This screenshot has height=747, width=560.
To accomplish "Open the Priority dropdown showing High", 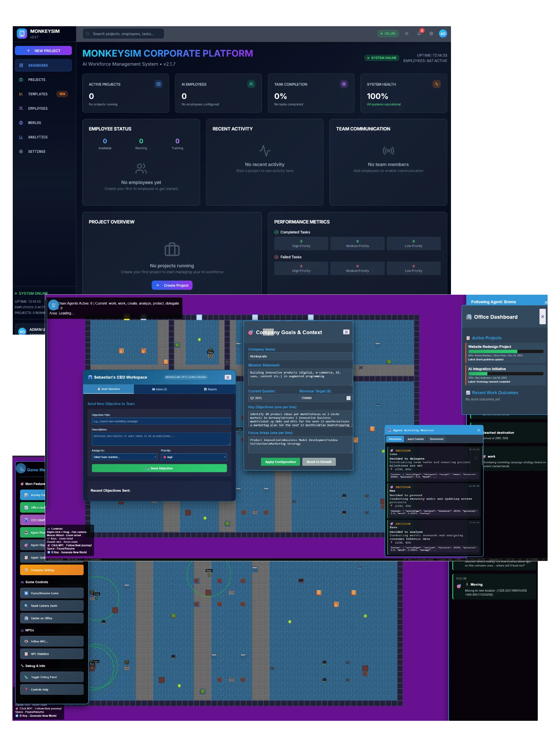I will pyautogui.click(x=194, y=457).
